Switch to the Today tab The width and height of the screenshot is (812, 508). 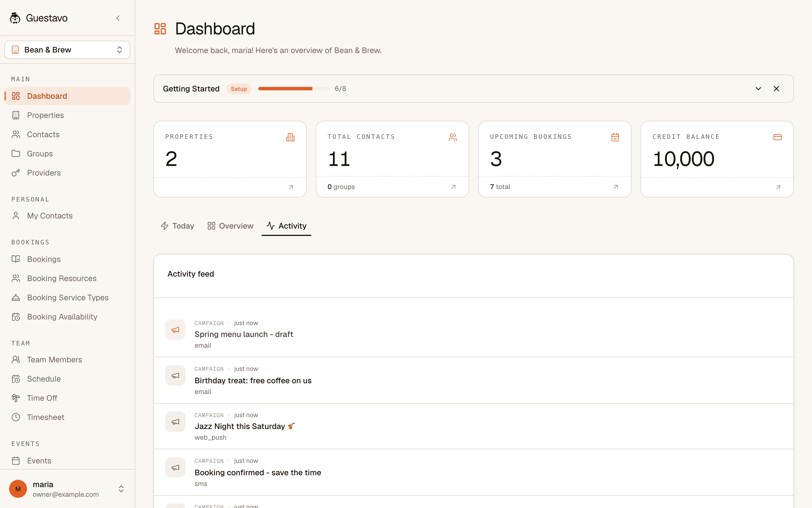pos(178,226)
